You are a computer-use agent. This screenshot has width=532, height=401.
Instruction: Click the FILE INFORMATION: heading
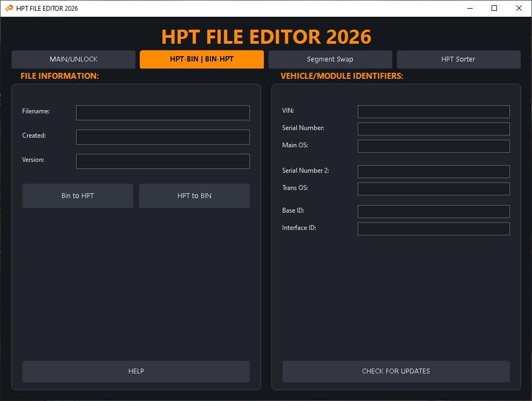pos(60,76)
